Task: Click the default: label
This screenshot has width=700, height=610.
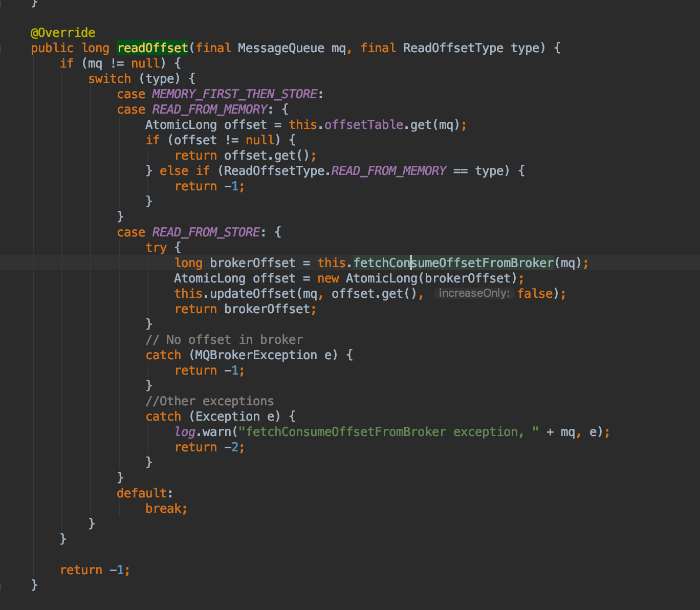Action: tap(145, 493)
